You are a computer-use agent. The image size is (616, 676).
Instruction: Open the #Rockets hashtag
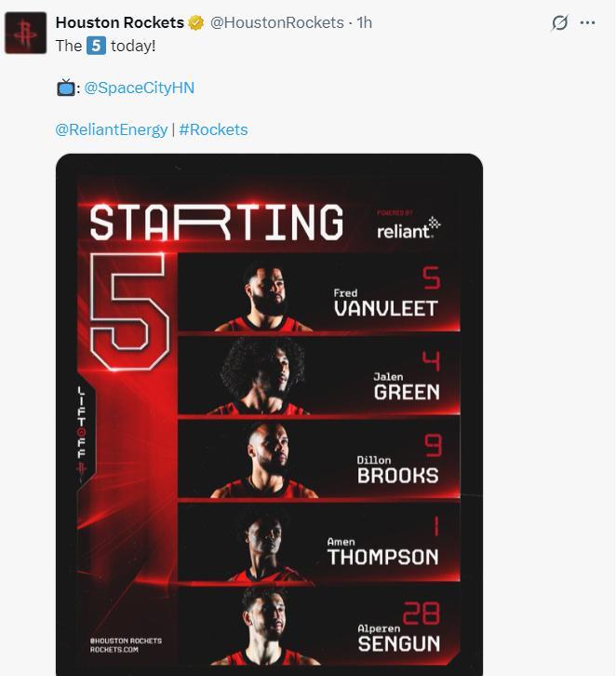click(213, 129)
